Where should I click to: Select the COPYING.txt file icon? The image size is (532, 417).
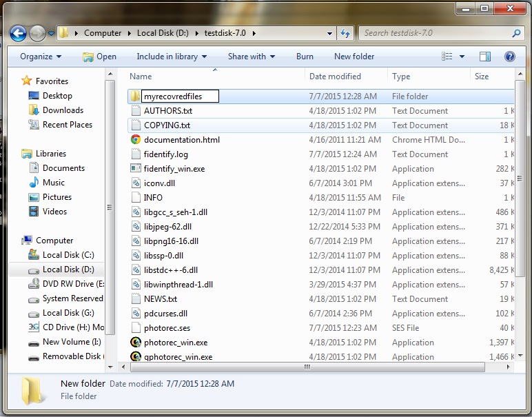[136, 125]
